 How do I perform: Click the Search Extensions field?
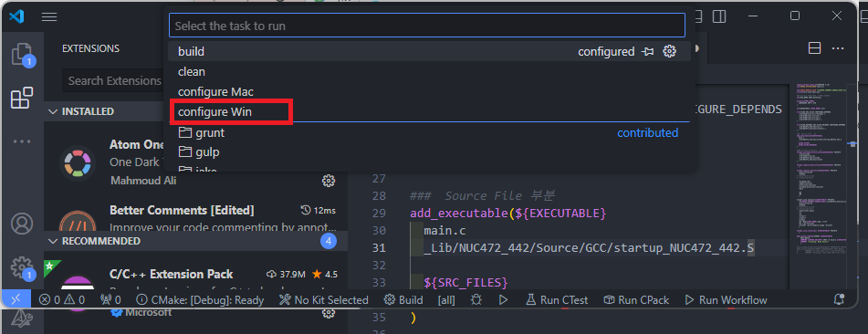pyautogui.click(x=113, y=81)
